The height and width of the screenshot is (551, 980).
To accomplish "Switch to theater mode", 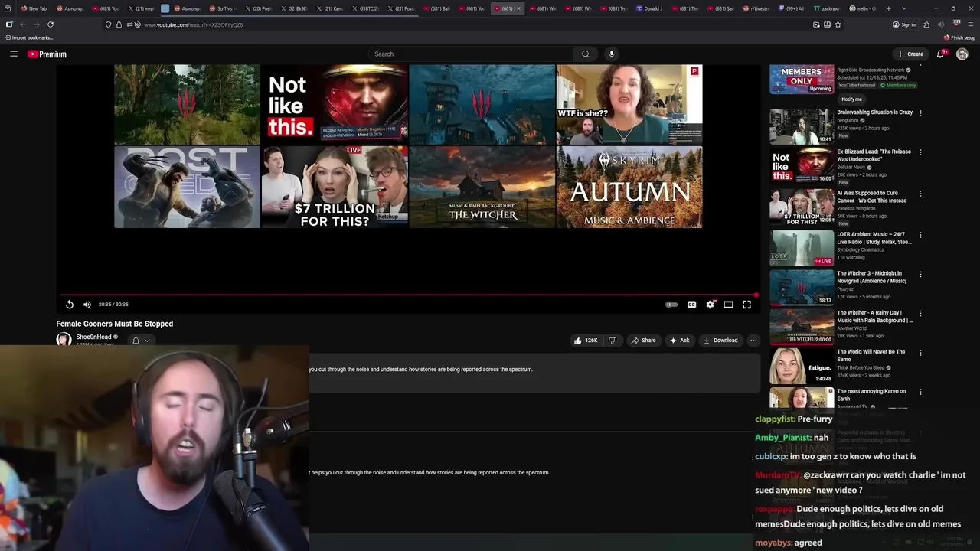I will click(728, 305).
